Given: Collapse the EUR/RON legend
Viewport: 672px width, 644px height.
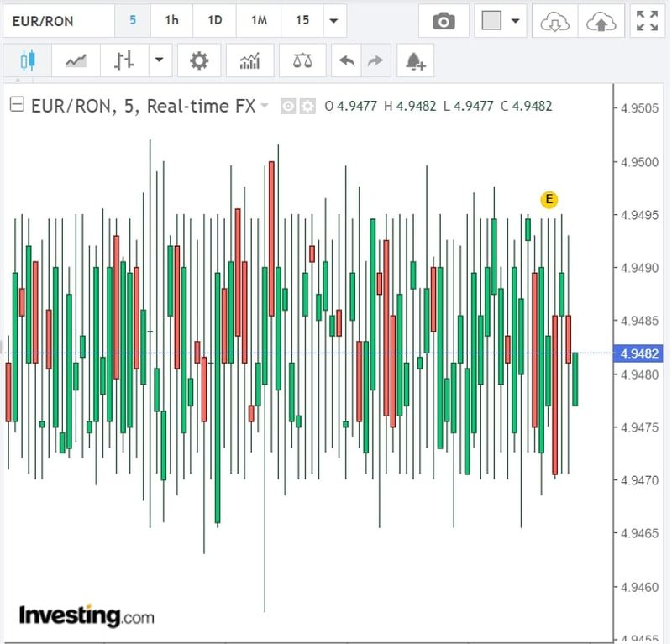Looking at the screenshot, I should pyautogui.click(x=17, y=104).
